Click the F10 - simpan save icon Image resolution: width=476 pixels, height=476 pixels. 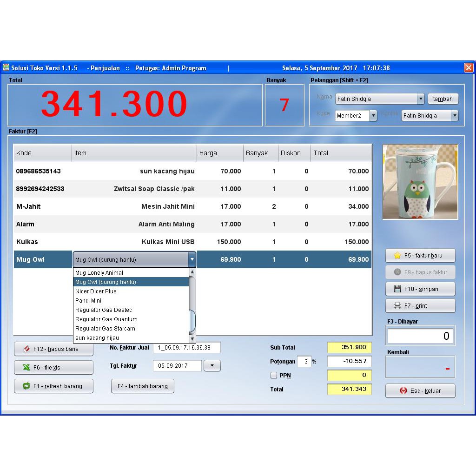point(397,289)
